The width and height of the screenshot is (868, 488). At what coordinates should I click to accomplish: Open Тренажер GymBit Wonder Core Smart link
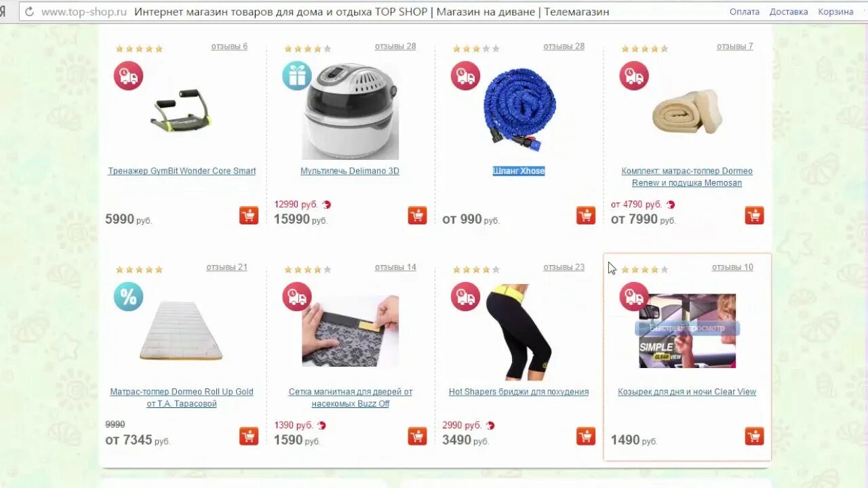[x=182, y=171]
